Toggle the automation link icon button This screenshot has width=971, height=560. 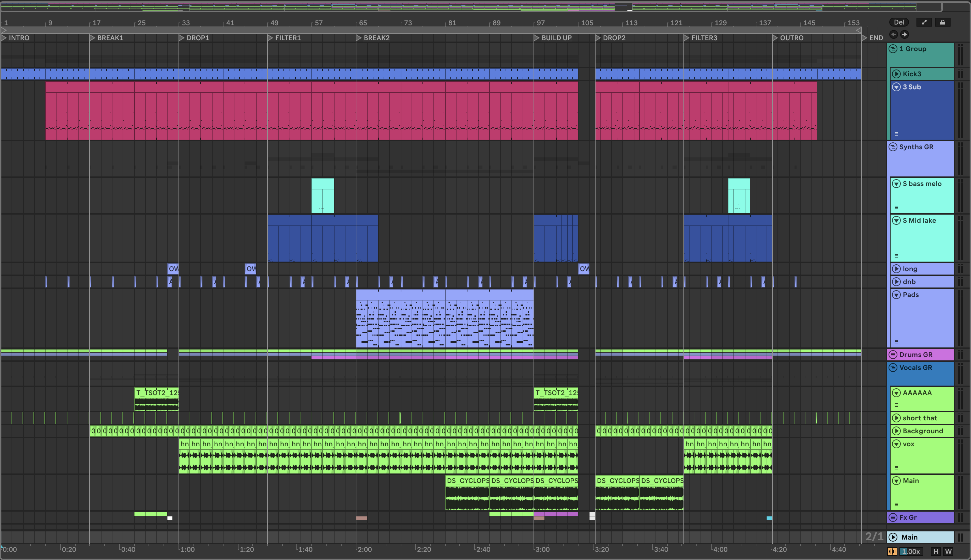click(x=924, y=22)
